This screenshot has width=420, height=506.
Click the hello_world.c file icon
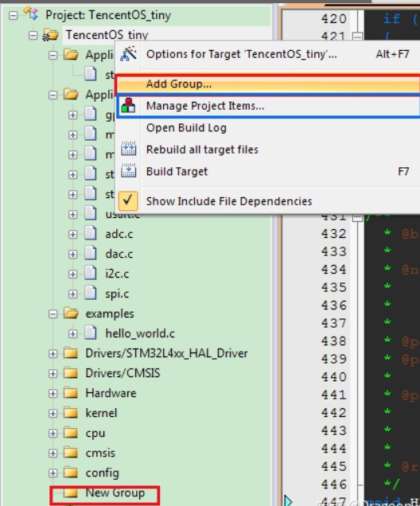[x=91, y=333]
